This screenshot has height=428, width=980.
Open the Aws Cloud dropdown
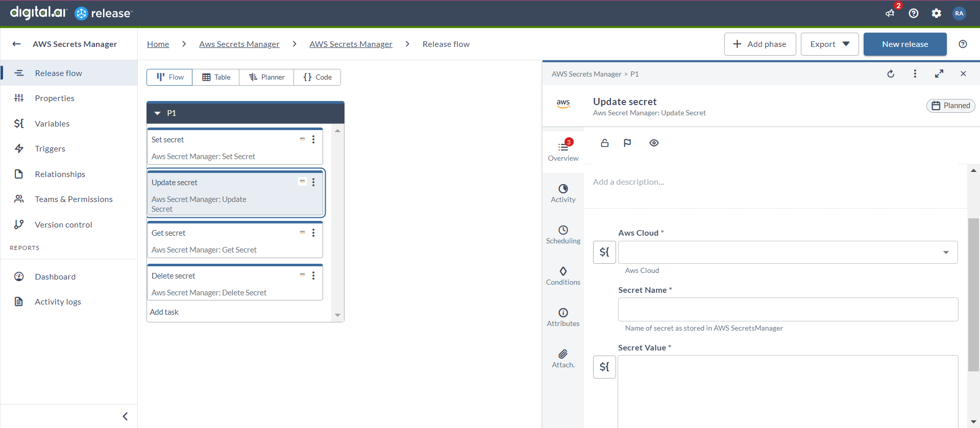point(788,252)
